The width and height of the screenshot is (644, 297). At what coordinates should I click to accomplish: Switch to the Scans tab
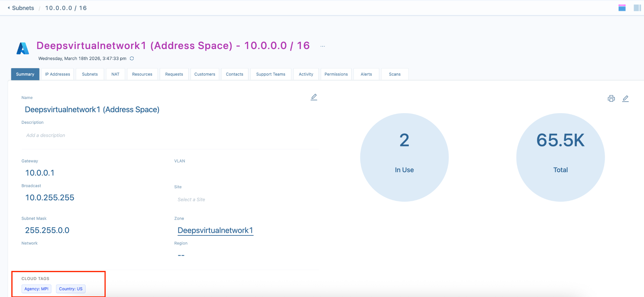(x=395, y=74)
